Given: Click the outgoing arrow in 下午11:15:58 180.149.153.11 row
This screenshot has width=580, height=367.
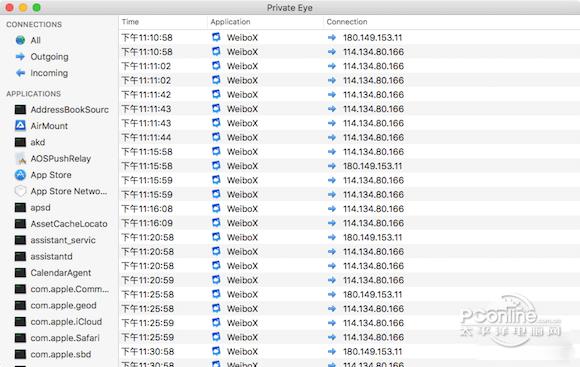Looking at the screenshot, I should click(x=332, y=166).
